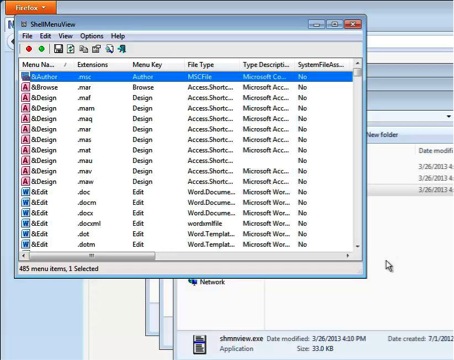
Task: Open Properties via the toolbar icon
Action: (x=96, y=49)
